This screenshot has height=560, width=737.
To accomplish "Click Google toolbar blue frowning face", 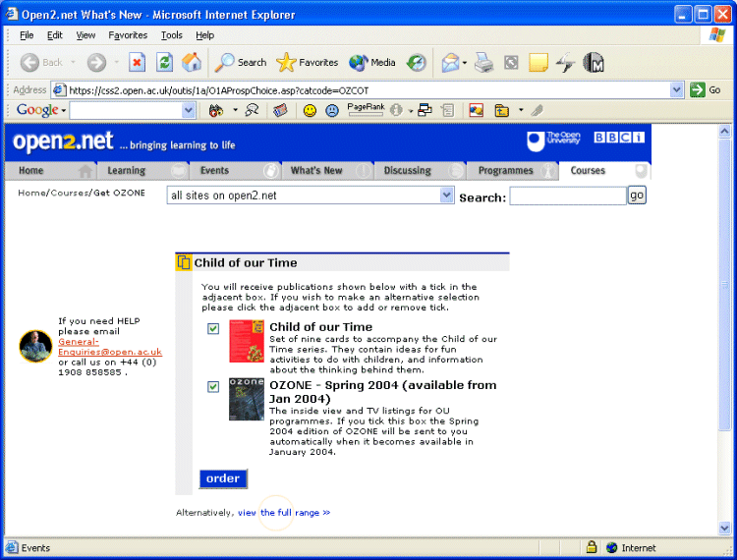I will (x=332, y=111).
